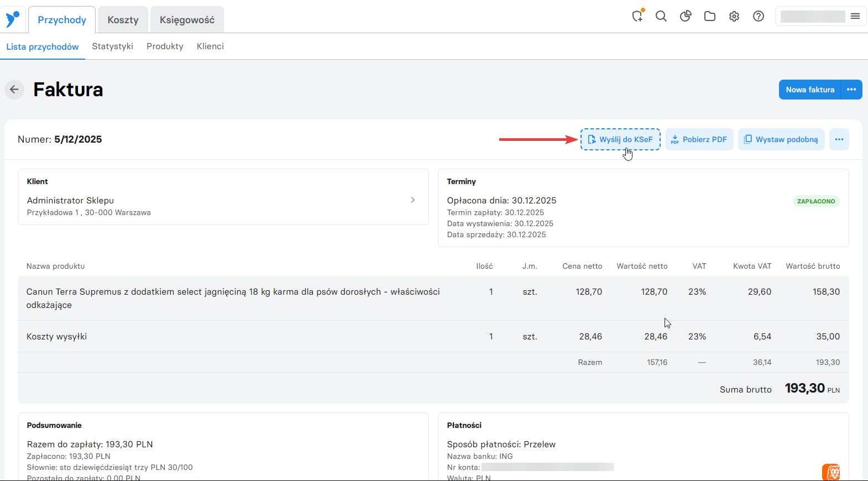This screenshot has height=481, width=868.
Task: Open the Statystyki subtab
Action: pyautogui.click(x=112, y=46)
